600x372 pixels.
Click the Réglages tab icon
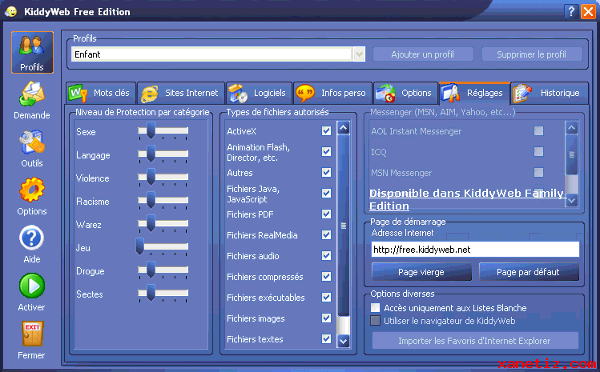point(450,93)
